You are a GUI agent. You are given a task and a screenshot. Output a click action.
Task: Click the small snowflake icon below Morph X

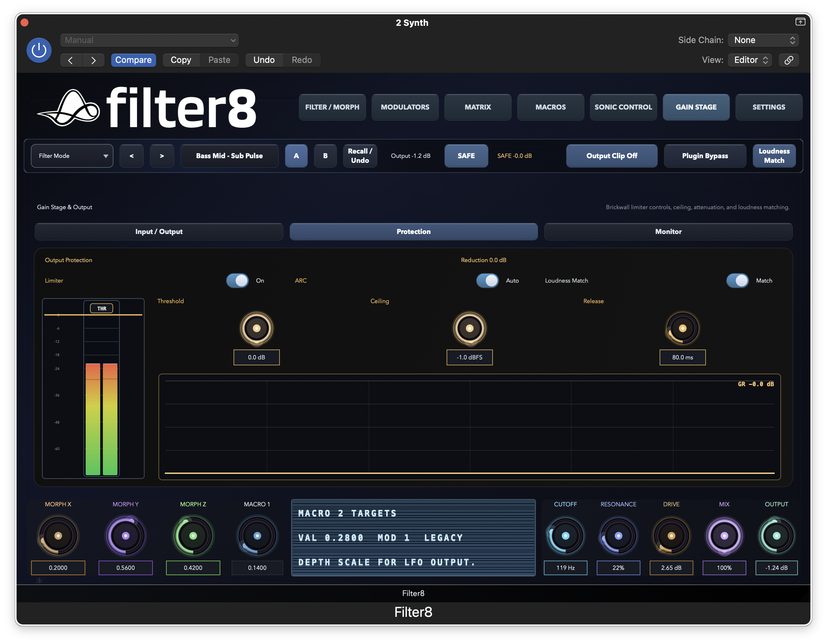click(x=39, y=580)
